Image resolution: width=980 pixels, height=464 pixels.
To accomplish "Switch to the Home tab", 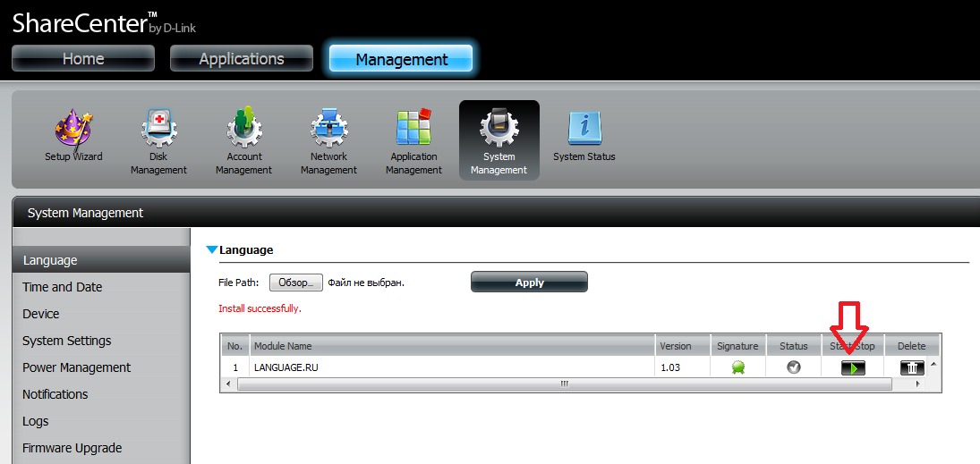I will point(83,59).
